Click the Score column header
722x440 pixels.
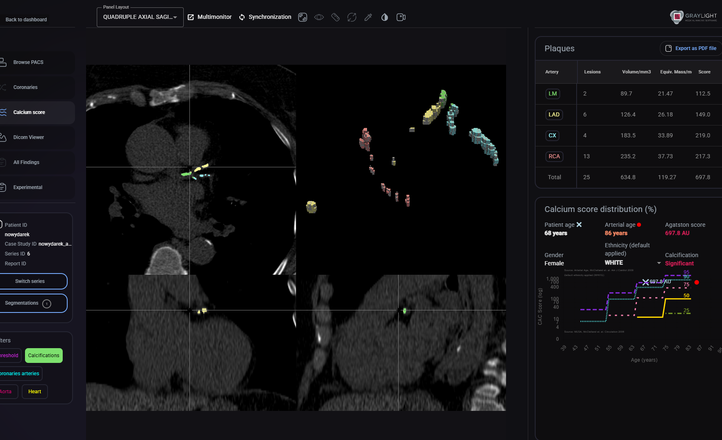(x=704, y=72)
